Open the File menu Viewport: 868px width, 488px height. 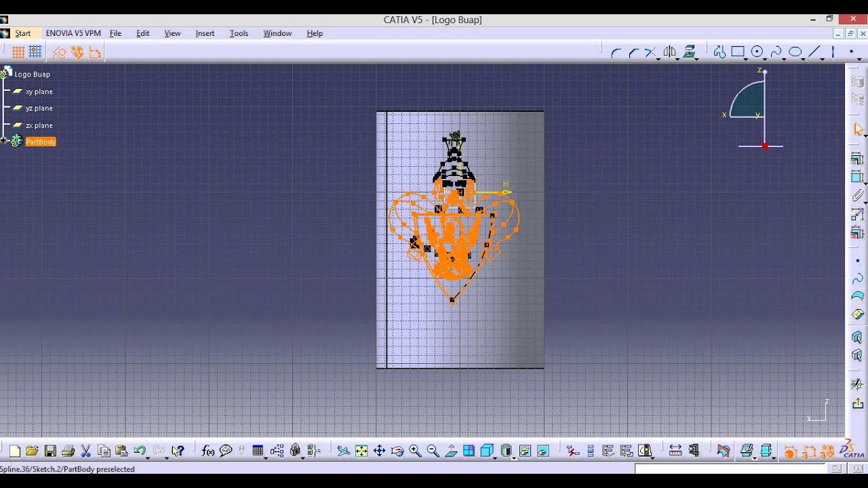point(115,33)
